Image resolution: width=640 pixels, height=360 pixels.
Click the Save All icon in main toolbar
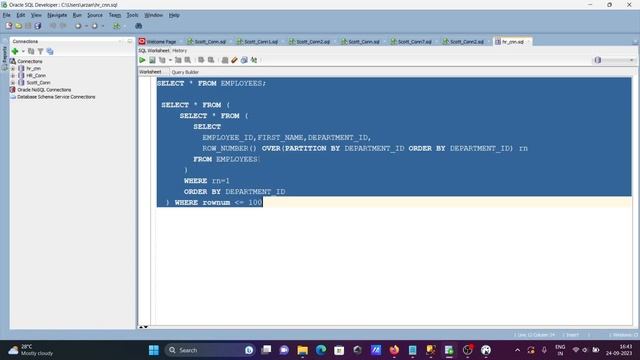(38, 26)
